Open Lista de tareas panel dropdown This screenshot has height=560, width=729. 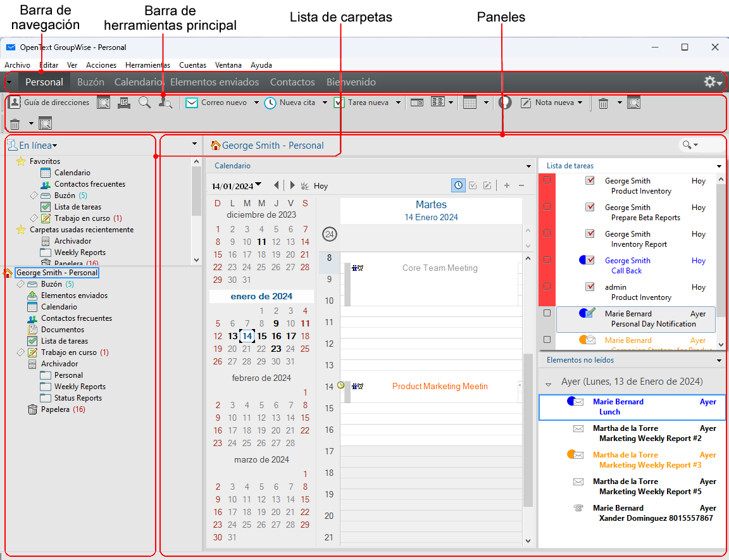719,166
